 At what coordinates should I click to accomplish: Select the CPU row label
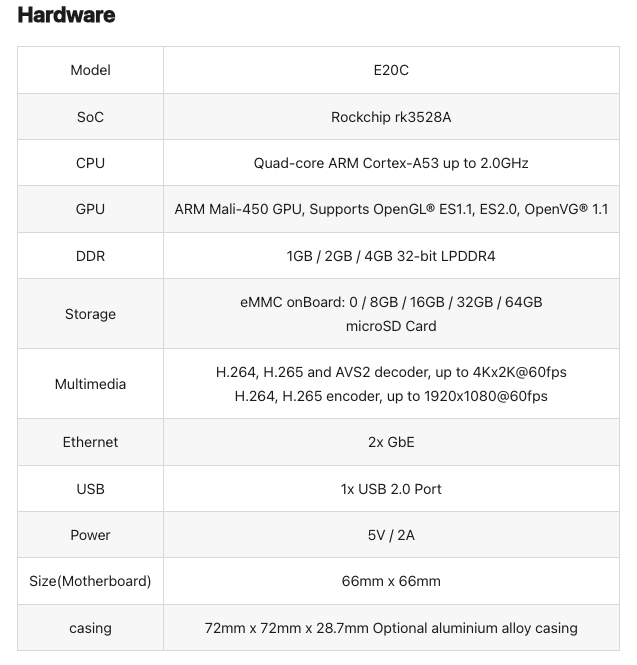[90, 163]
